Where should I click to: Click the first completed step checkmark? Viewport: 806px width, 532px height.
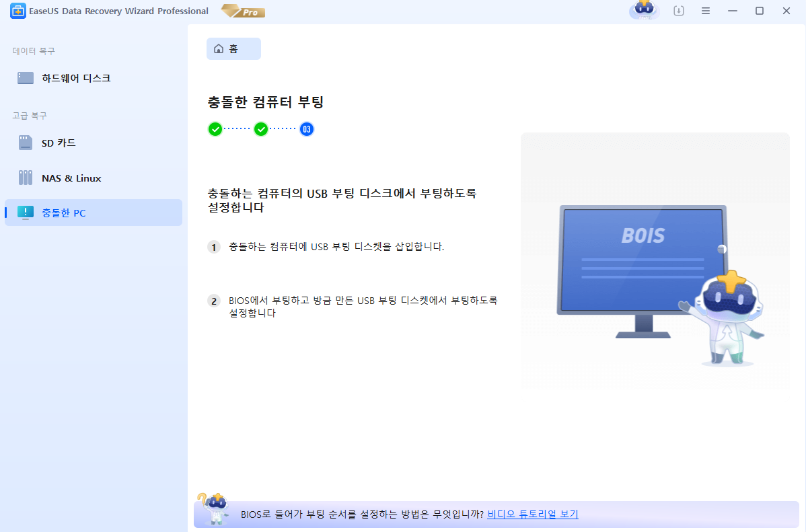coord(215,129)
